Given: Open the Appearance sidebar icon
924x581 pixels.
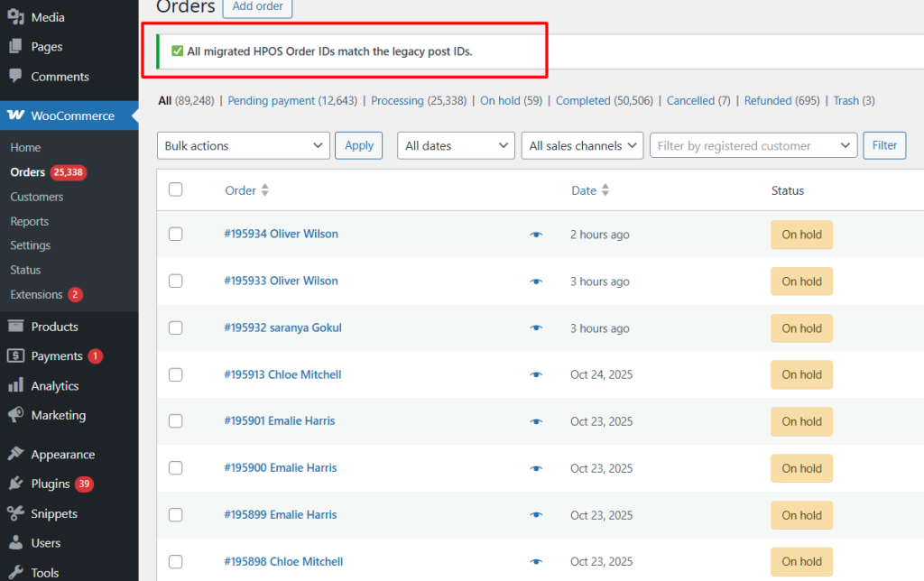Looking at the screenshot, I should point(16,454).
